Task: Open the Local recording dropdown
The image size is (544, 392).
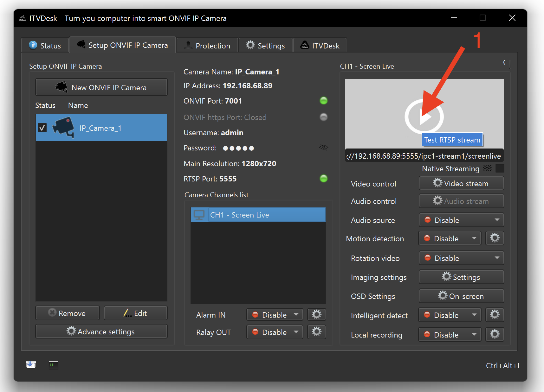Action: (450, 335)
